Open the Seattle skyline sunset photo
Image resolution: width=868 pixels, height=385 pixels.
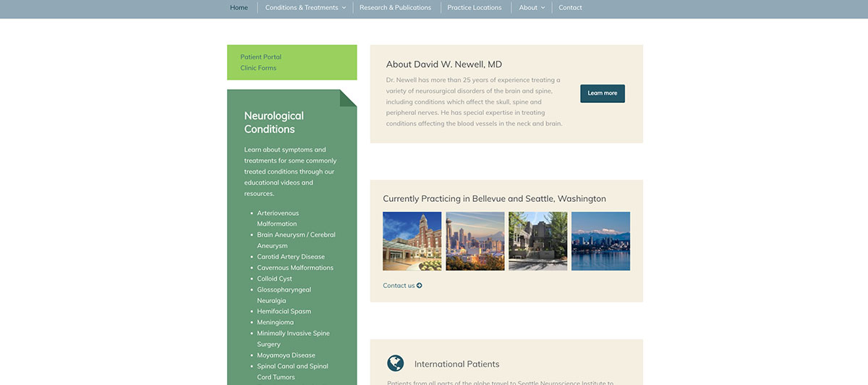475,241
